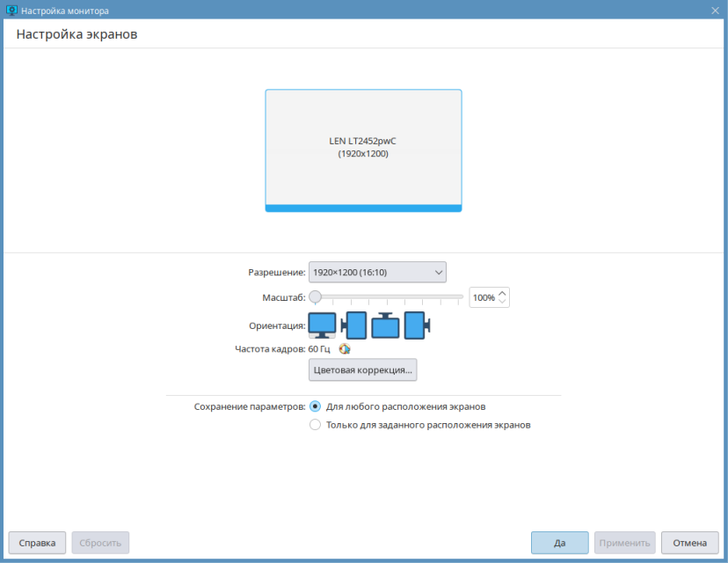Close the Настройка монитора window

tap(715, 10)
